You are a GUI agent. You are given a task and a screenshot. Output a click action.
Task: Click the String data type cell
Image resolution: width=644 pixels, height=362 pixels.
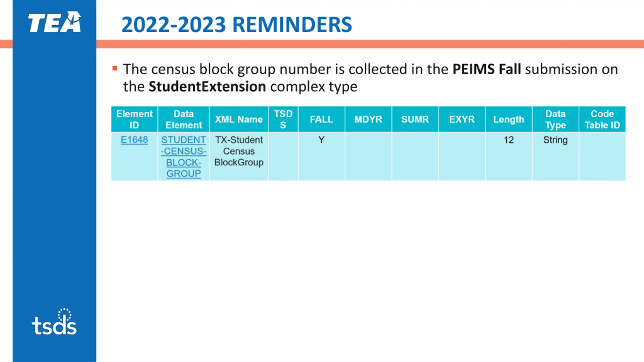coord(555,140)
